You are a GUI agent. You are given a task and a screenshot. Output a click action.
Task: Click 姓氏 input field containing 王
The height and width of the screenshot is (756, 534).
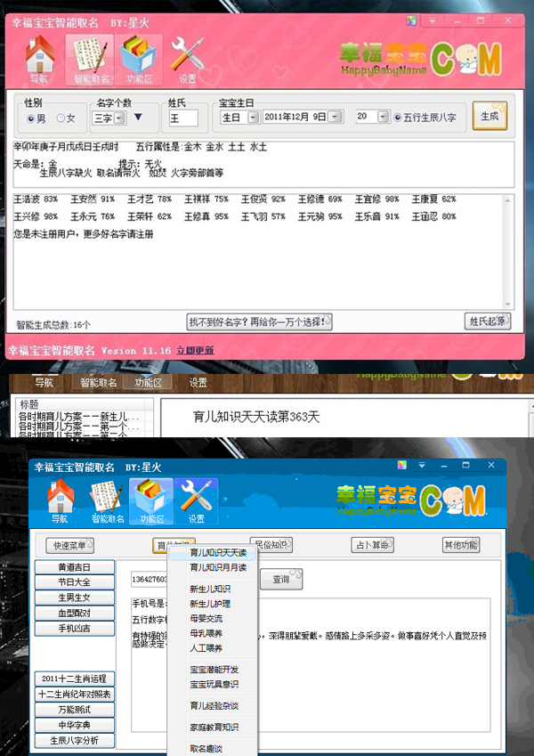tap(183, 118)
